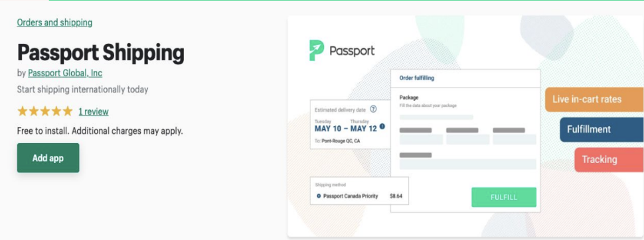Viewport: 644px width, 240px height.
Task: Click the middle package dimension field
Action: click(468, 139)
